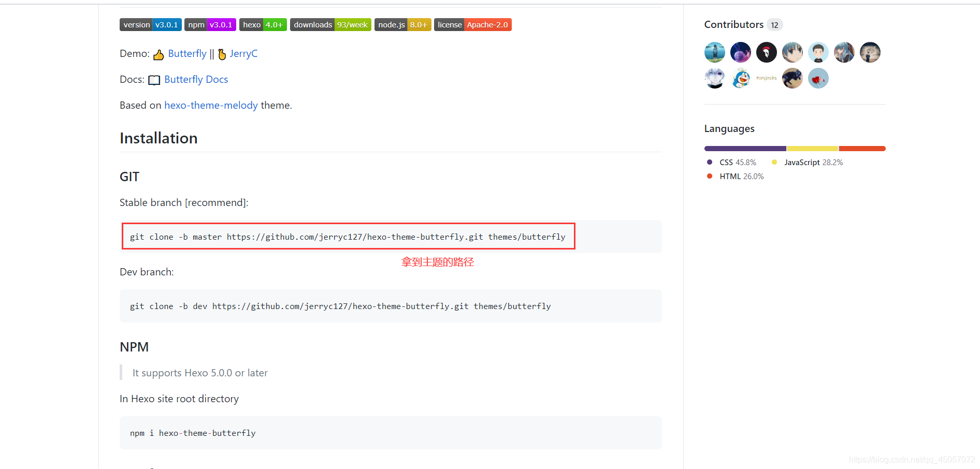The width and height of the screenshot is (980, 469).
Task: Click the red HTML segment of language bar
Action: tap(862, 149)
